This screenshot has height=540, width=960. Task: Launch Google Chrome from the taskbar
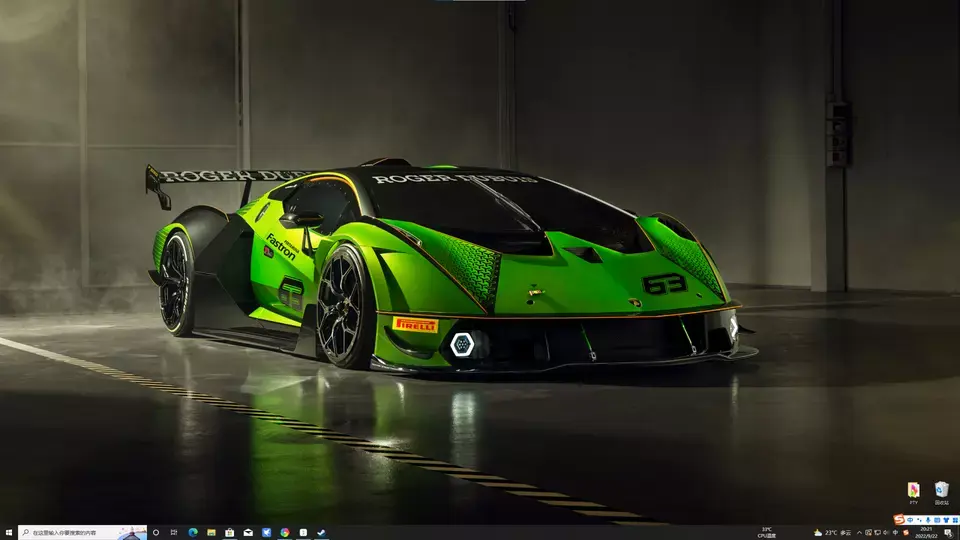pyautogui.click(x=285, y=533)
